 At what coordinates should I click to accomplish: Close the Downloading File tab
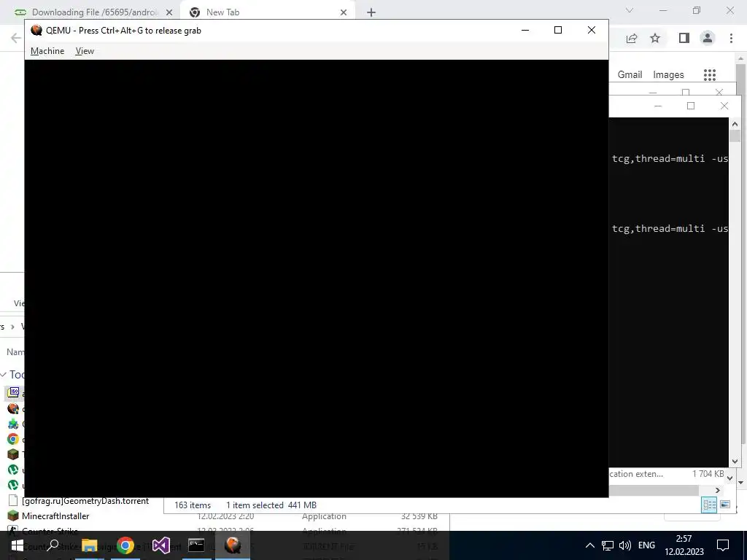pyautogui.click(x=169, y=13)
